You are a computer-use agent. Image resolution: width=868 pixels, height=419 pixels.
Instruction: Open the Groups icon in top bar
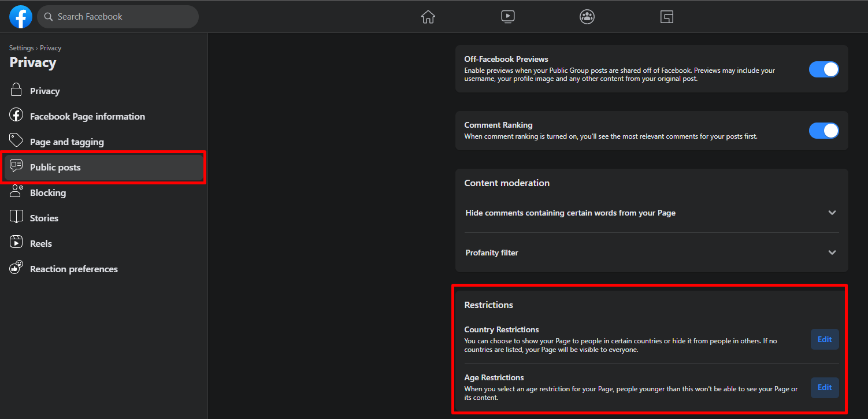[x=587, y=17]
